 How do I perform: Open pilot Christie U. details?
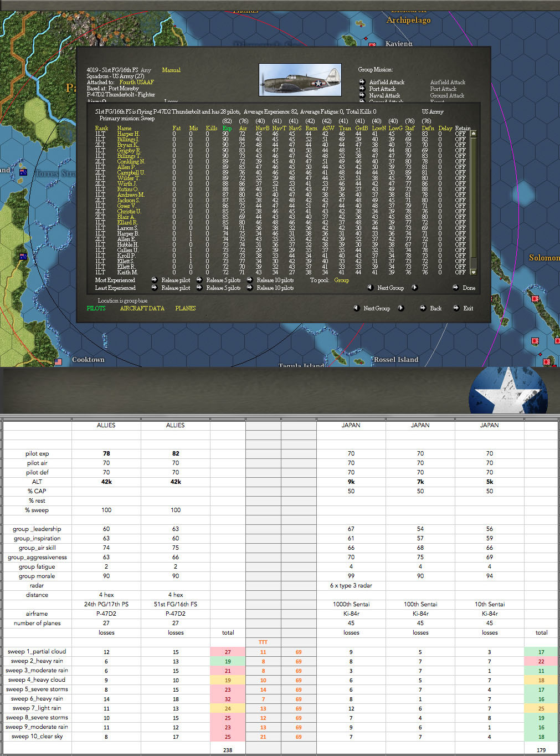point(129,211)
